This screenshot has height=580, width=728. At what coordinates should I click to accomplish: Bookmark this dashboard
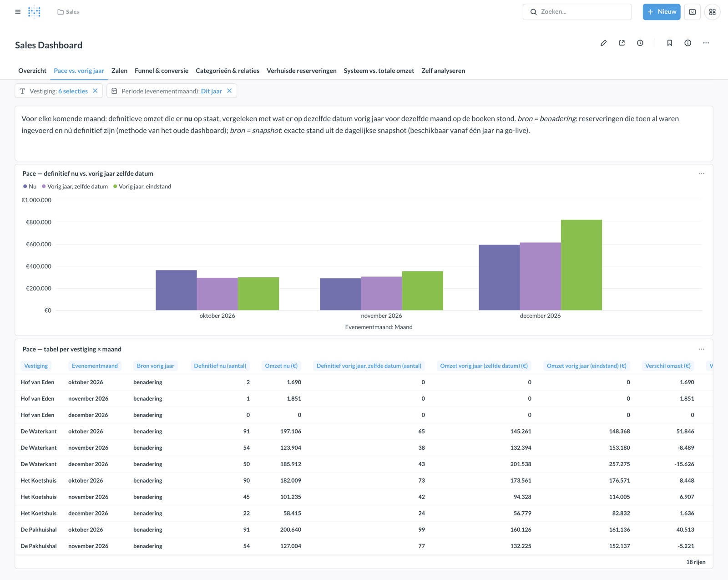click(669, 43)
